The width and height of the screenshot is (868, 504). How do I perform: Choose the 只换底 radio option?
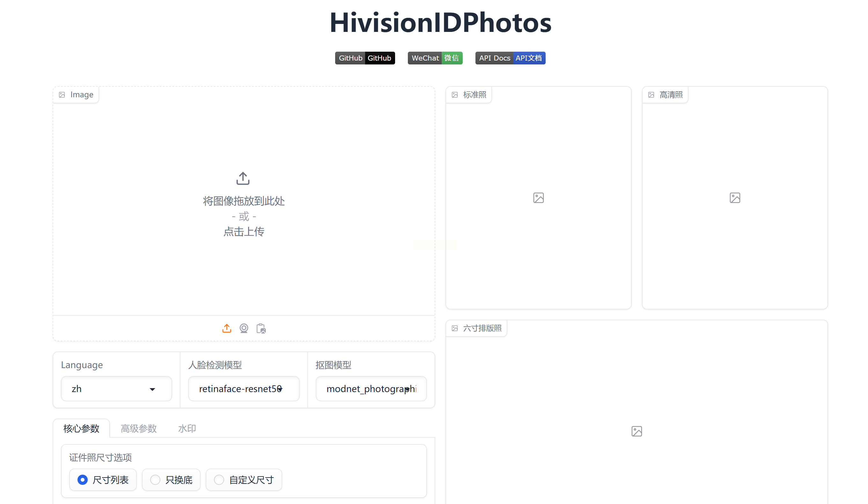[x=155, y=479]
